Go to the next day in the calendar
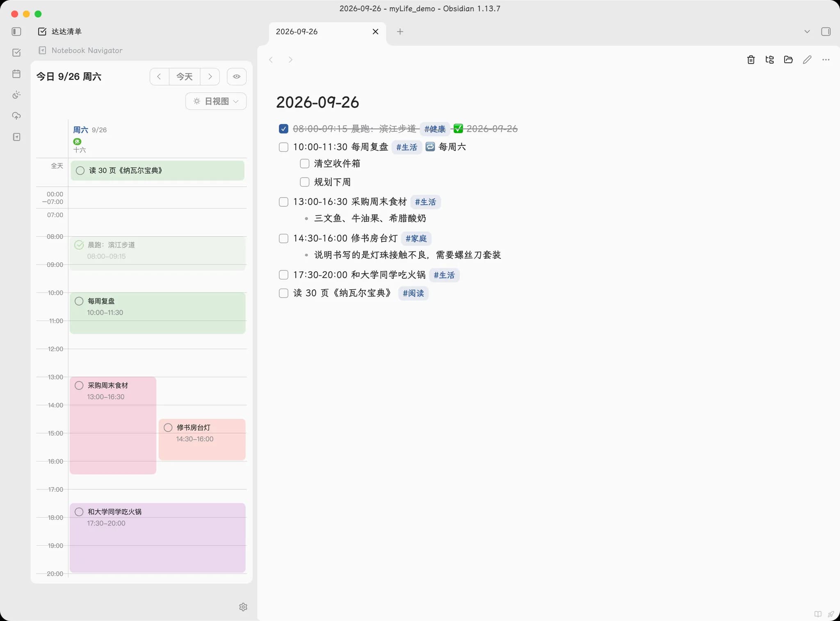Viewport: 840px width, 621px height. coord(210,77)
